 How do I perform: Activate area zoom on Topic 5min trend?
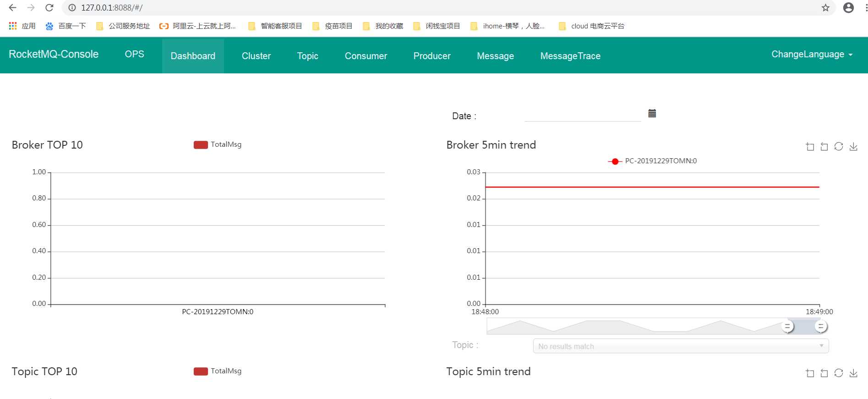tap(810, 373)
